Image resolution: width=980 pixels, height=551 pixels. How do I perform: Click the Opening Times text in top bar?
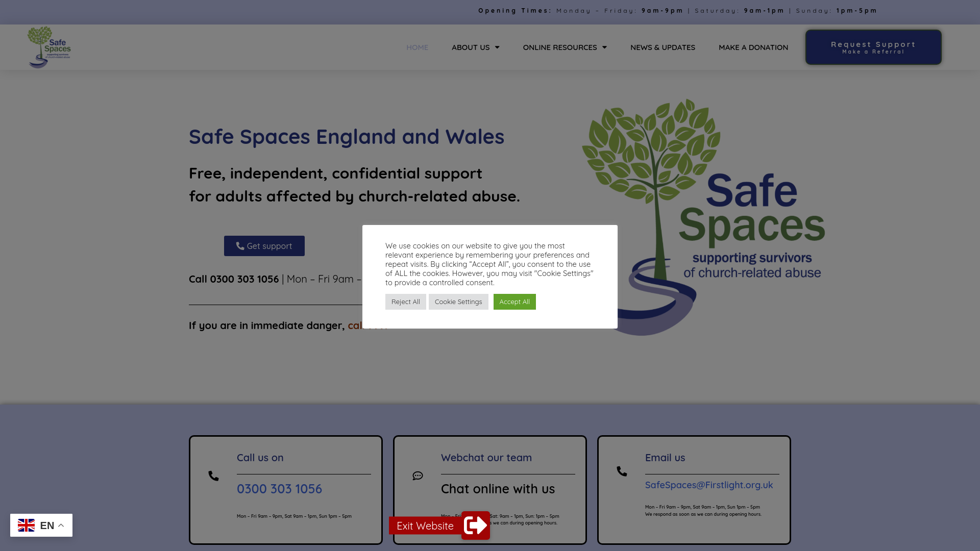pyautogui.click(x=678, y=11)
